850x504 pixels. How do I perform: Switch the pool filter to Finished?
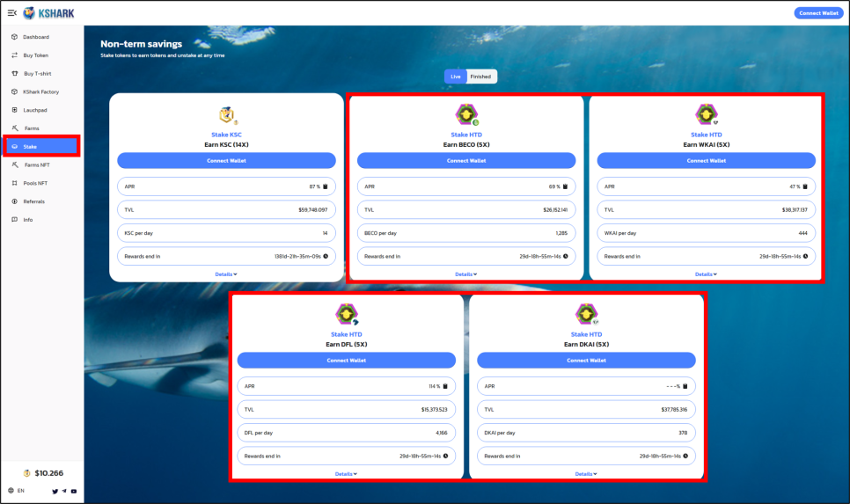[481, 77]
